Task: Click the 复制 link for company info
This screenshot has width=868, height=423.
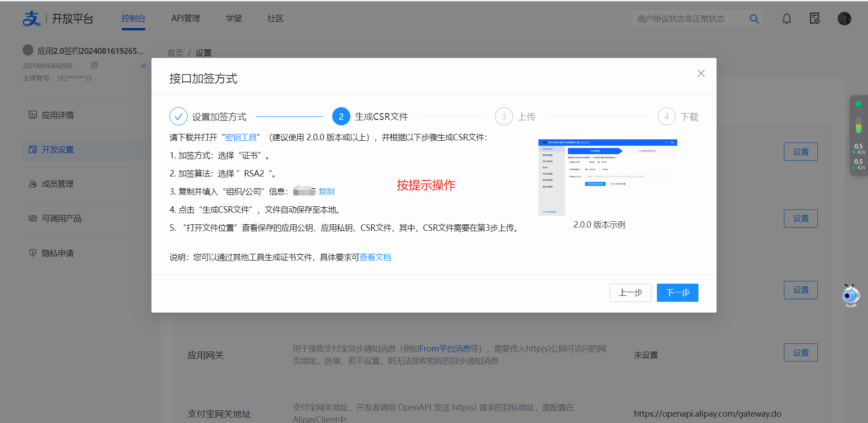Action: pos(326,192)
